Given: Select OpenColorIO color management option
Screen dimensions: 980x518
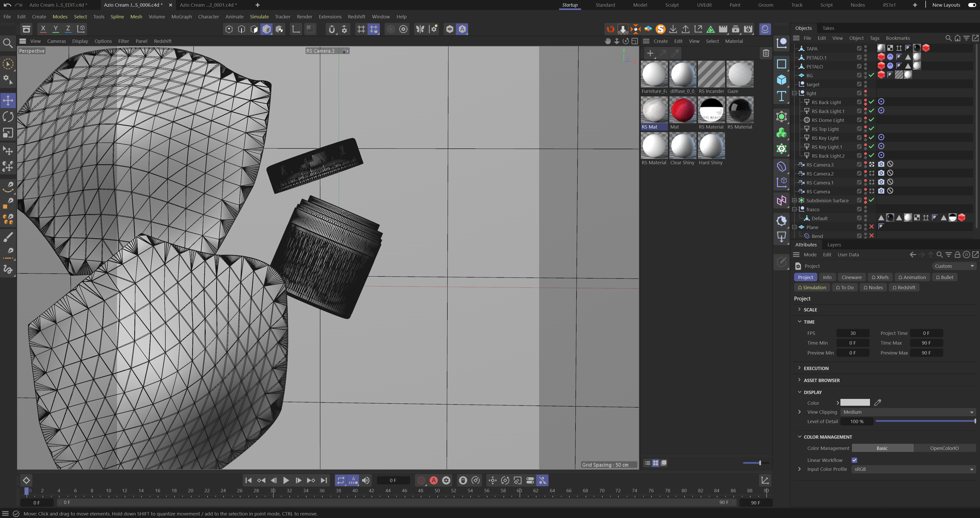Looking at the screenshot, I should [x=944, y=448].
